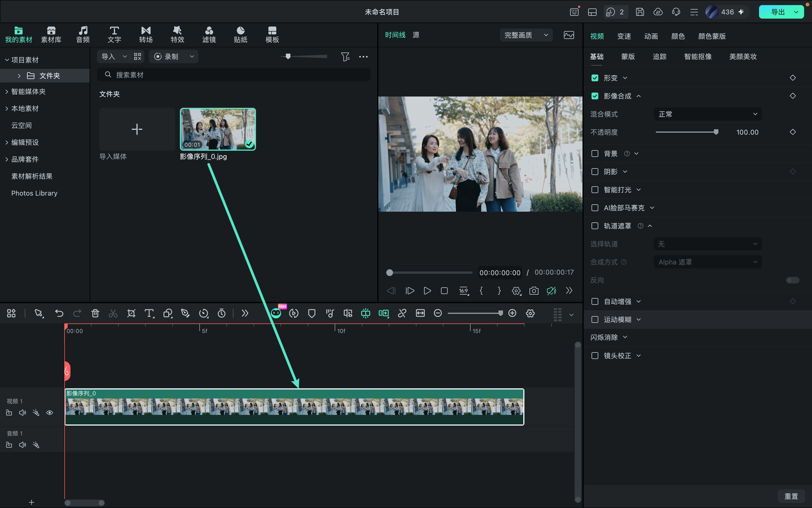Open the 变速 tab in properties
Screen dimensions: 812x508
624,36
